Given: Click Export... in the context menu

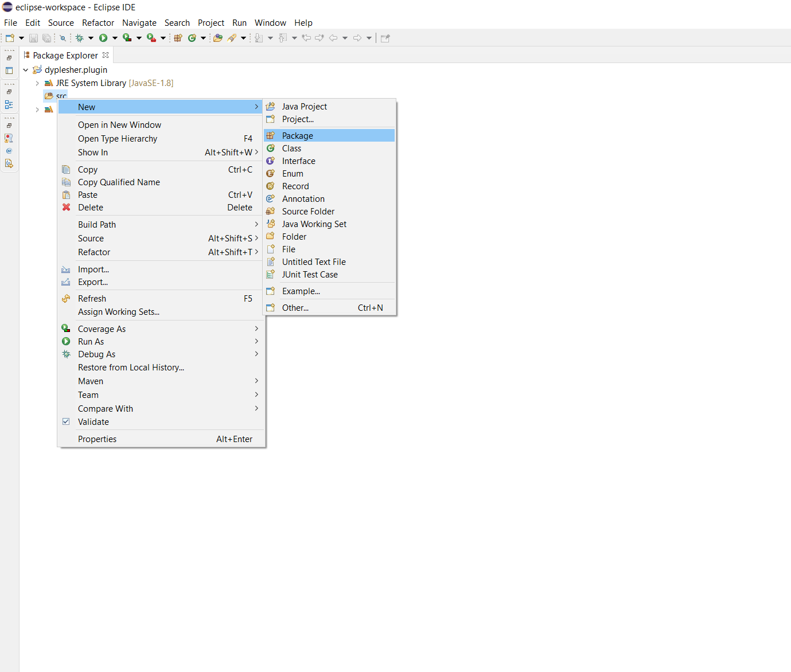Looking at the screenshot, I should [161, 282].
